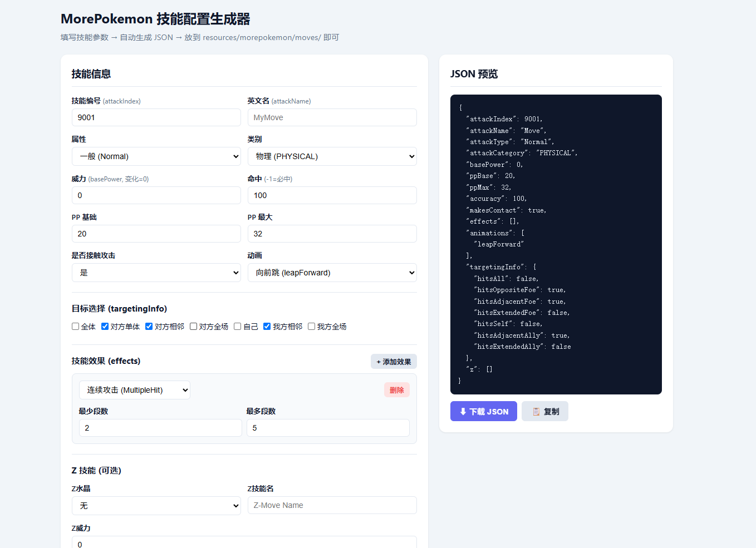Click the 最多段数 input field
756x548 pixels.
(328, 428)
